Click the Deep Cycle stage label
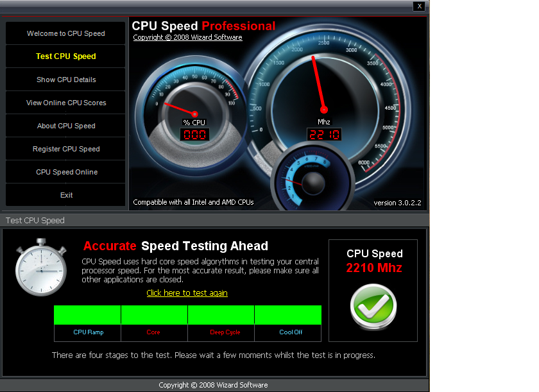539x392 pixels. coord(225,332)
